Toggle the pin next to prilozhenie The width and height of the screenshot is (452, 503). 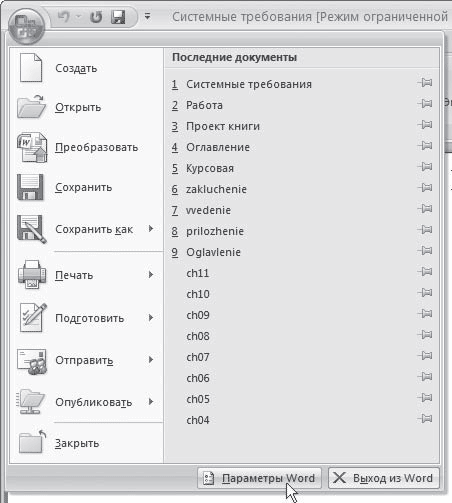click(425, 229)
